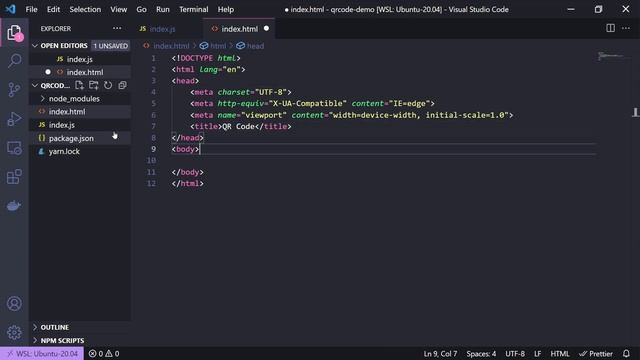Change language mode HTML
This screenshot has height=360, width=640.
560,353
